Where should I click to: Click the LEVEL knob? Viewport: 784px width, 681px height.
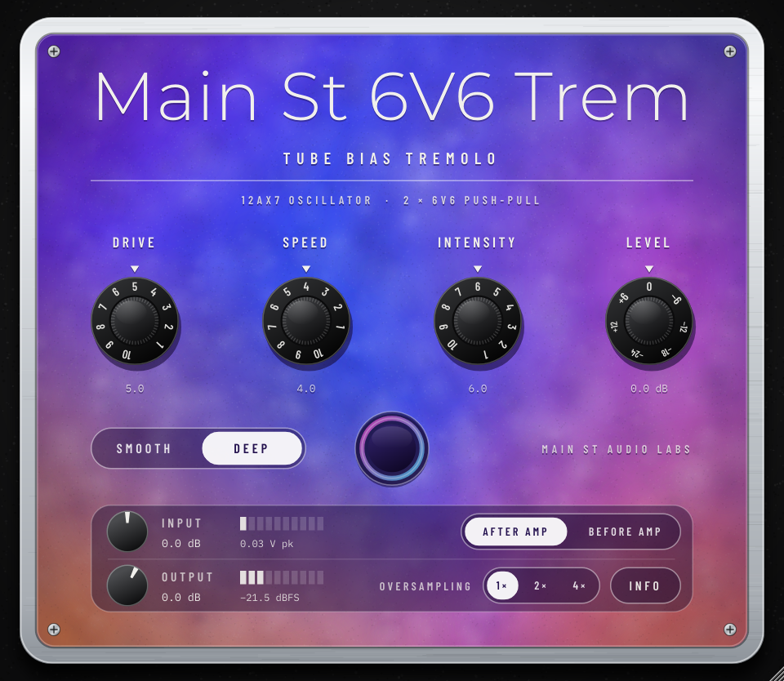click(649, 321)
